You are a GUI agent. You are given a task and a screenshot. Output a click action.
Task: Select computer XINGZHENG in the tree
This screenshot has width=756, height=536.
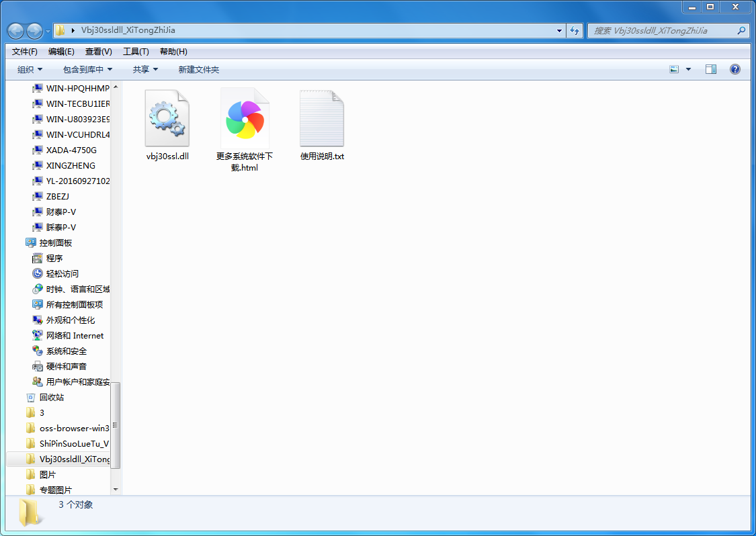point(64,165)
